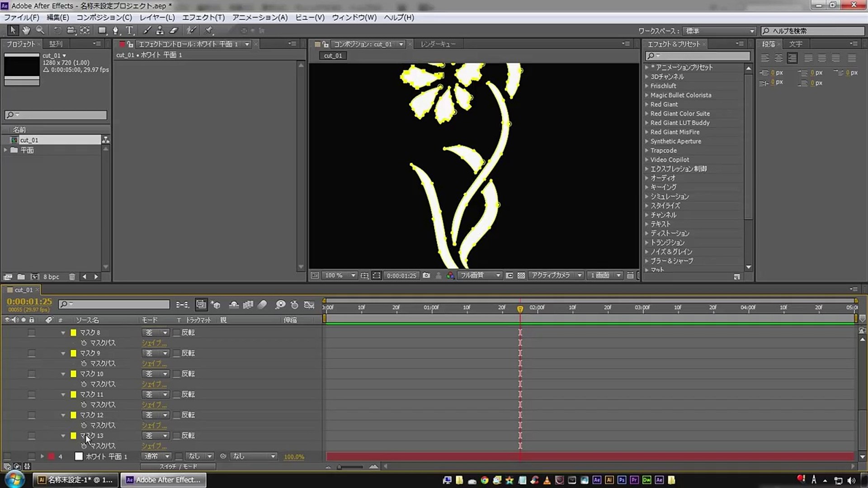Select the Brush tool
868x488 pixels.
147,30
